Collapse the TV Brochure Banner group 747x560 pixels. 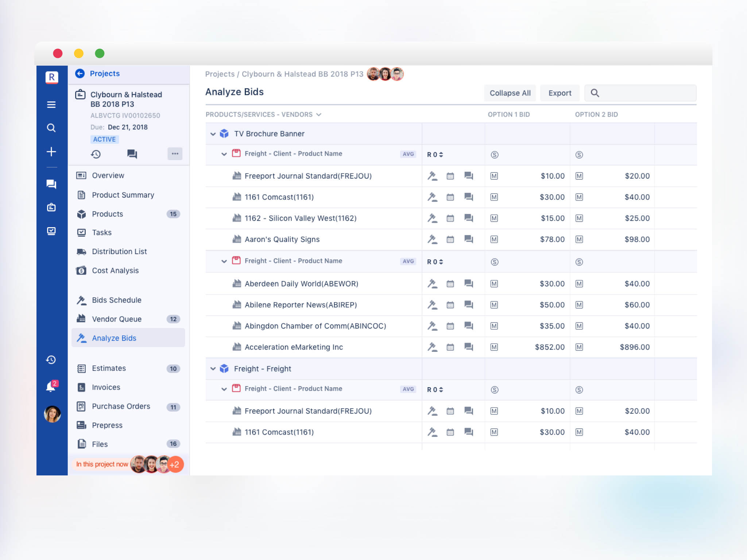click(x=213, y=134)
